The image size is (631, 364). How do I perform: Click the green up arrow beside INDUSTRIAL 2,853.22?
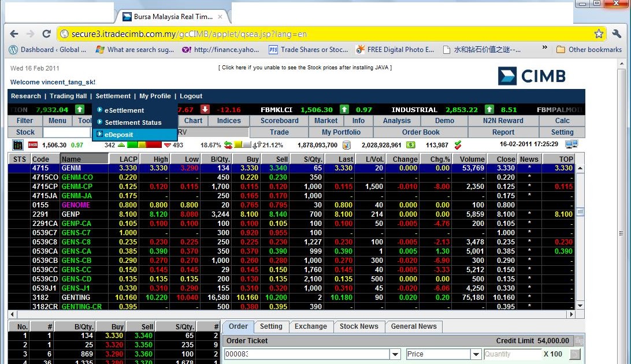[489, 109]
